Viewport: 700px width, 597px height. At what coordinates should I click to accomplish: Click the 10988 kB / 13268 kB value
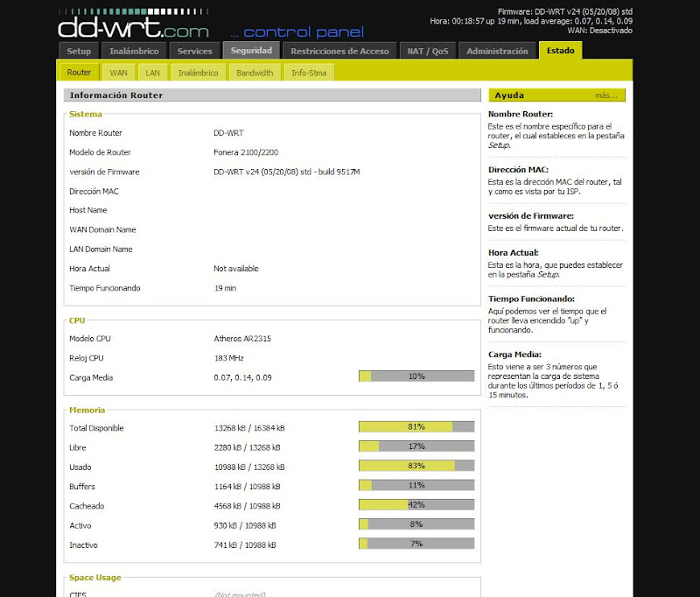click(x=249, y=467)
